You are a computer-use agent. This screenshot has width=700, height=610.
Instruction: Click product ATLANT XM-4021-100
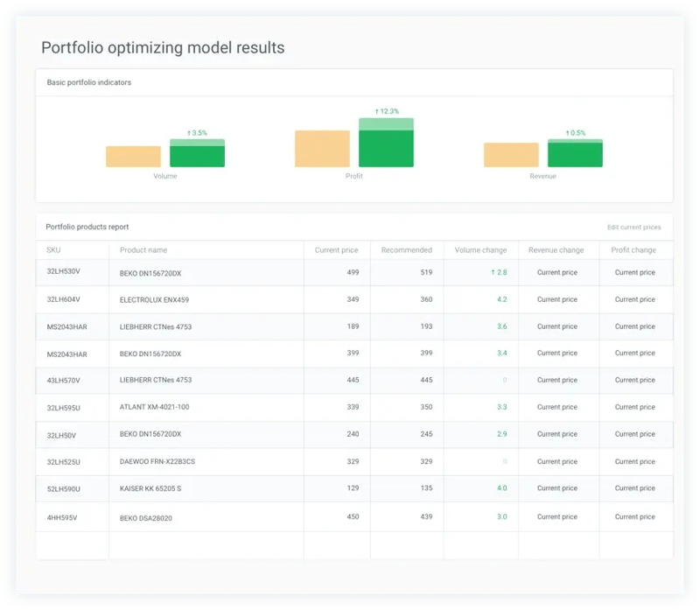(154, 407)
